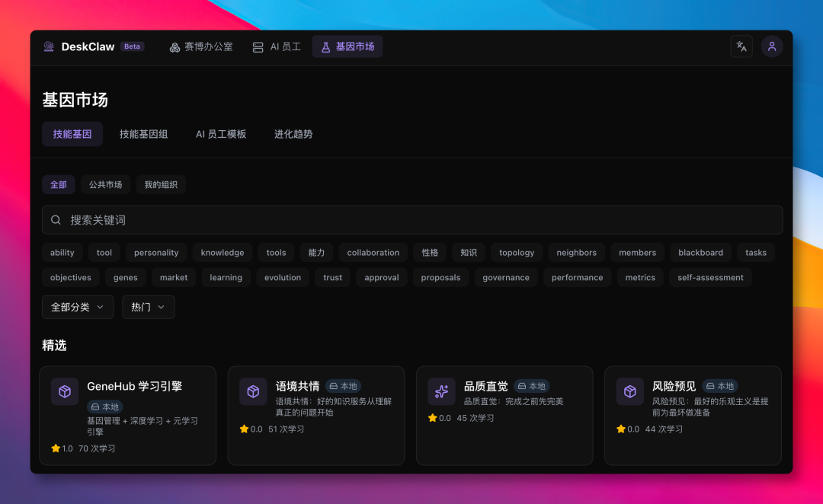
Task: Filter by the 知识 tag
Action: pyautogui.click(x=469, y=252)
